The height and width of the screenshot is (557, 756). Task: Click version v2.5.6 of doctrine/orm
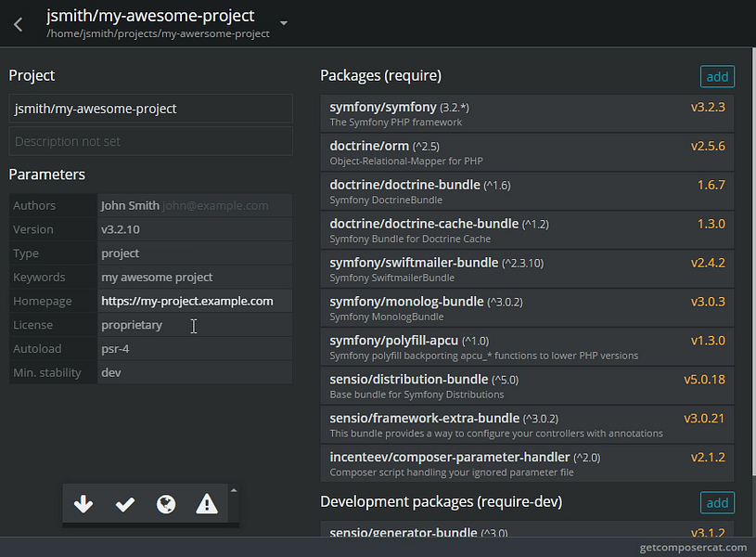(708, 147)
